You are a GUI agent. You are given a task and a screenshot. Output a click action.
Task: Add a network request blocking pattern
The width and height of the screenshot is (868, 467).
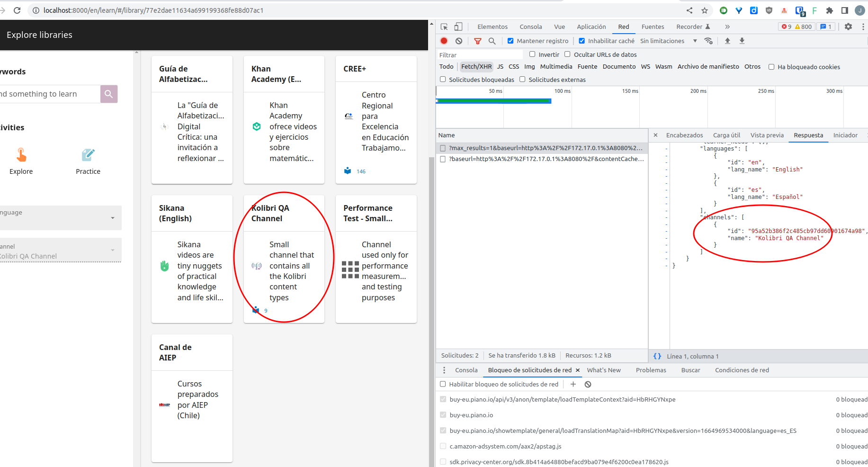573,384
